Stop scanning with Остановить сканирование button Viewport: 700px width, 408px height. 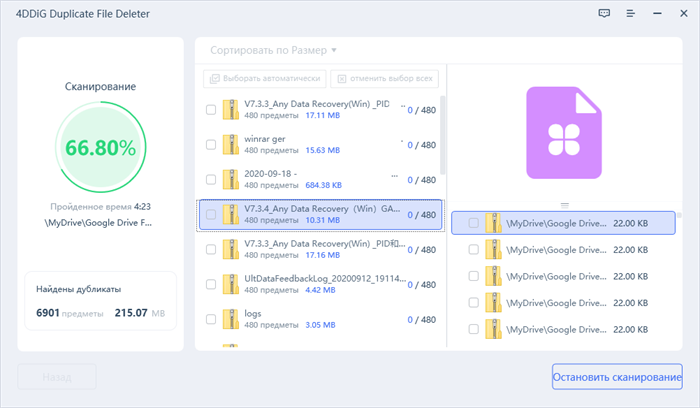(x=617, y=377)
